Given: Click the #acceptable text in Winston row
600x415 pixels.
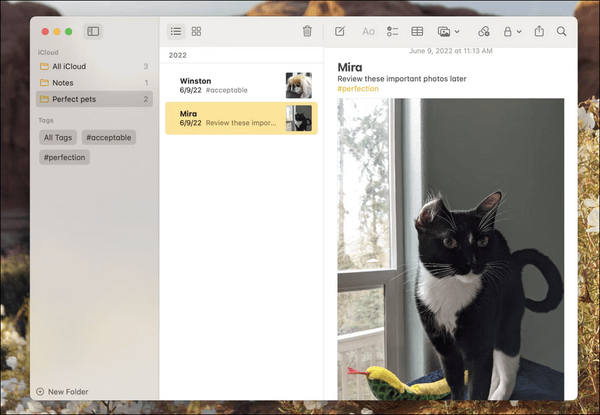Looking at the screenshot, I should tap(227, 90).
